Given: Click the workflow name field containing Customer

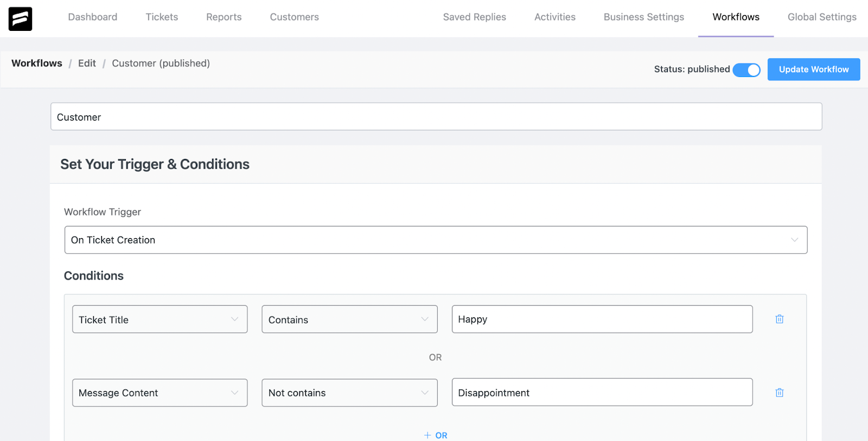Looking at the screenshot, I should (436, 117).
